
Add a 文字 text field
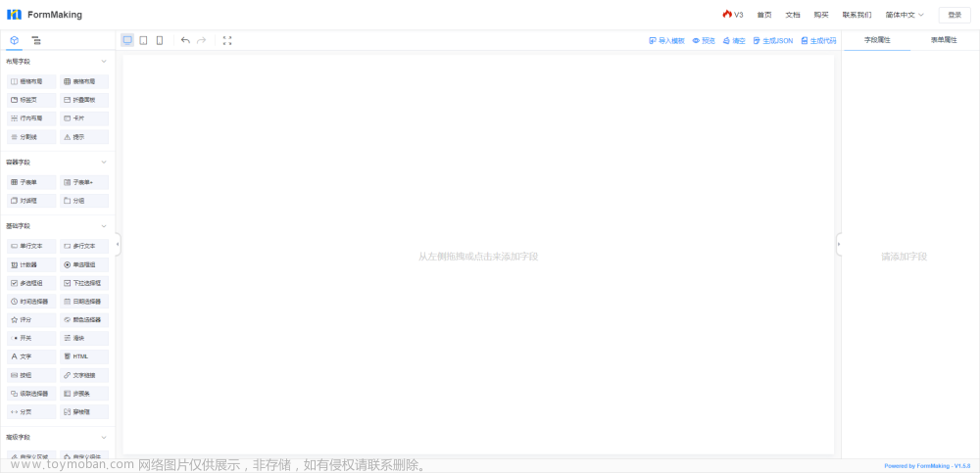31,356
